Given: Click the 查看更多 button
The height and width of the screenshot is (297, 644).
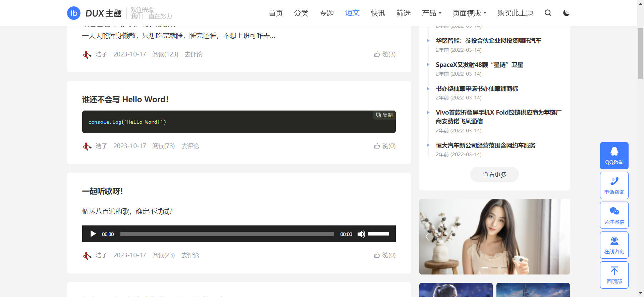Looking at the screenshot, I should [x=494, y=175].
